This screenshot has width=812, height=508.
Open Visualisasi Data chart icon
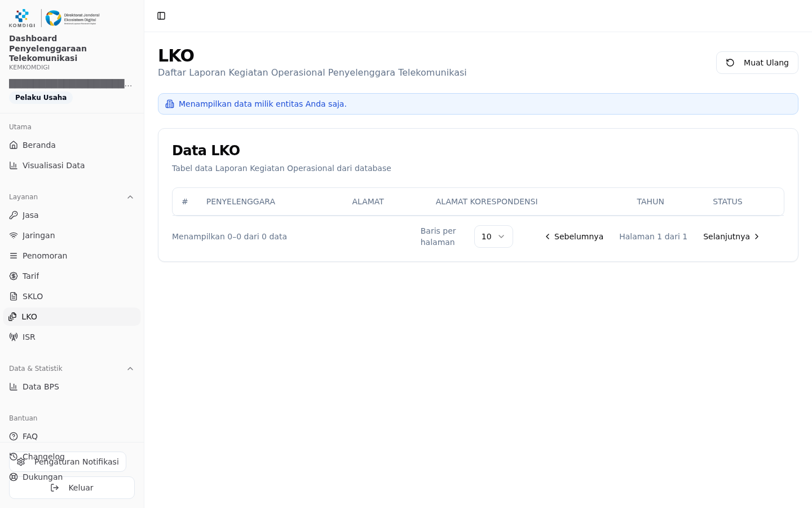(14, 165)
